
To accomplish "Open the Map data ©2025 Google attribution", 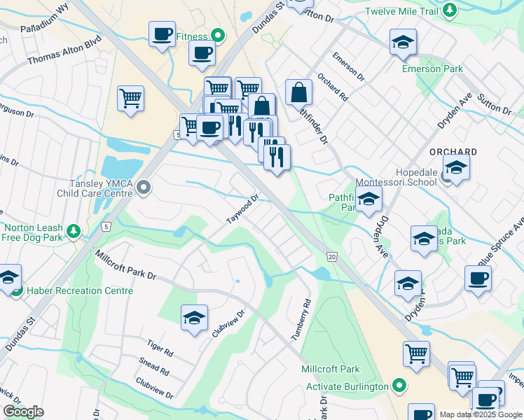I will [x=481, y=414].
